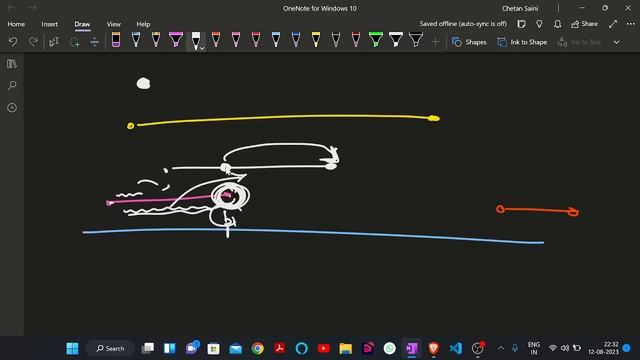
Task: Expand the ribbon overflow chevron
Action: pos(616,42)
